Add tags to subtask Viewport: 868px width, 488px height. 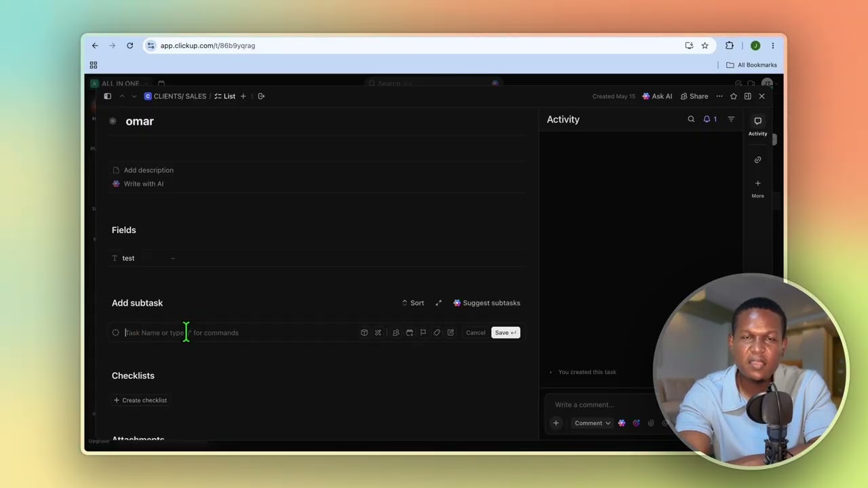[437, 333]
